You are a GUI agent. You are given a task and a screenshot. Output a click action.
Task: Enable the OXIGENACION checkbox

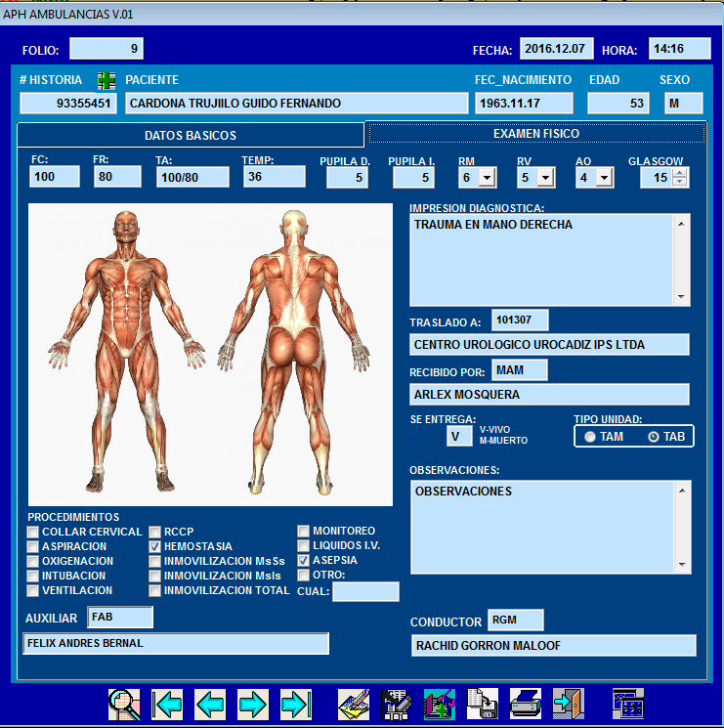[x=32, y=561]
